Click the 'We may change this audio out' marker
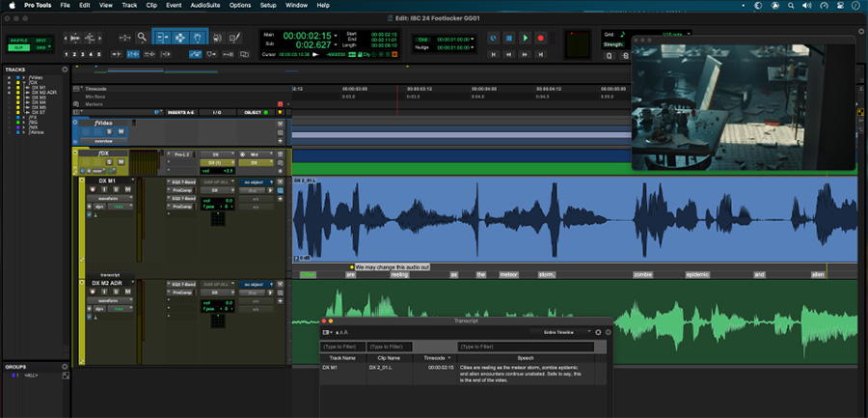 coord(392,267)
